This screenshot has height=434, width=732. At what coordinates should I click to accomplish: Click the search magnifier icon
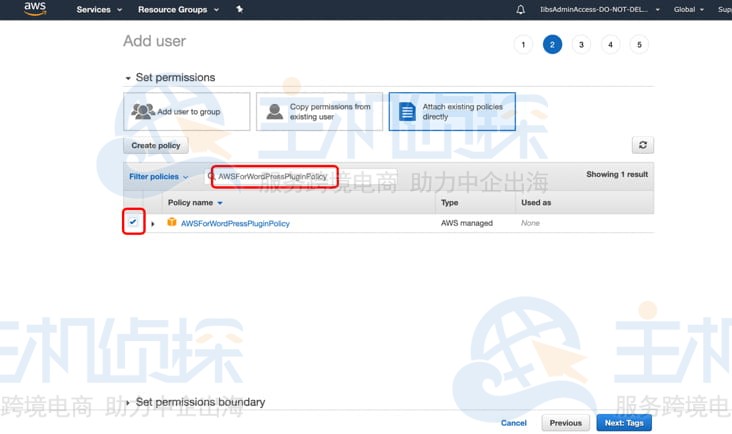(x=211, y=176)
